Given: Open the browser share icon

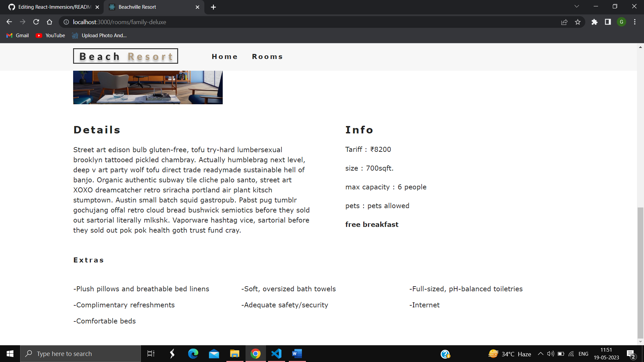Looking at the screenshot, I should coord(565,22).
